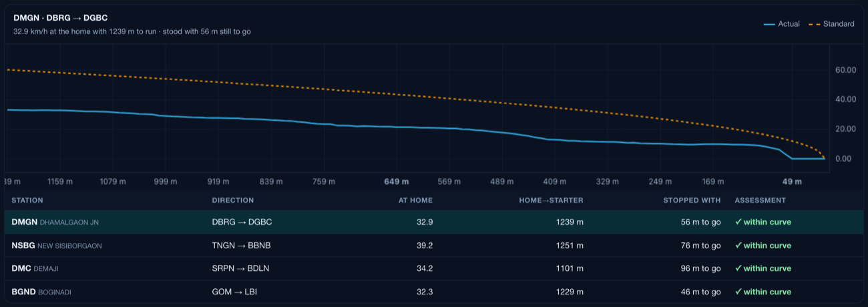868x307 pixels.
Task: Sort by the ASSESSMENT column header
Action: coord(761,200)
